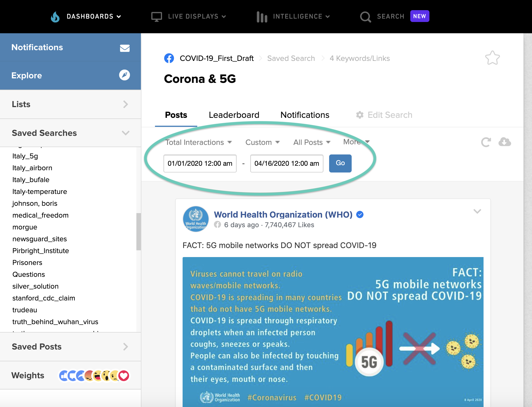Select the Questions saved search
Screen dimensions: 532x407
28,275
